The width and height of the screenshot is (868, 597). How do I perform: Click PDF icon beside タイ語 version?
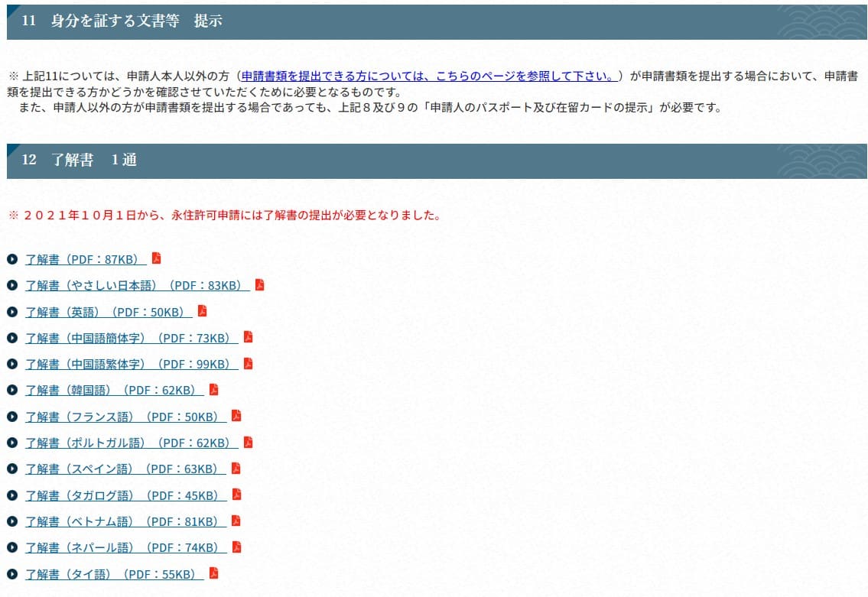(213, 573)
